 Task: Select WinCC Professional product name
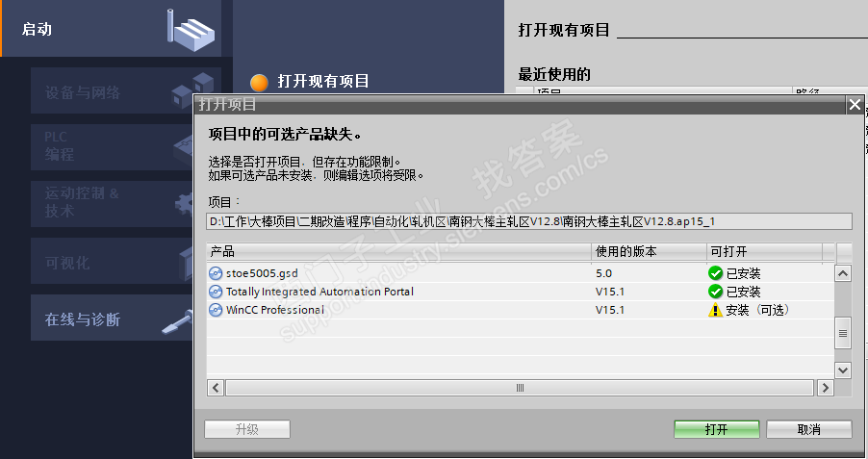coord(275,310)
